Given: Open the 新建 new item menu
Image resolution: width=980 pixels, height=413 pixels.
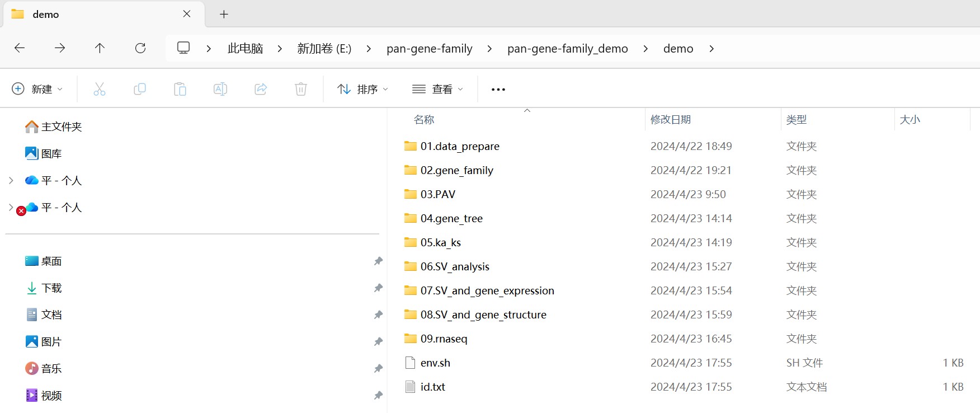Looking at the screenshot, I should pos(37,89).
